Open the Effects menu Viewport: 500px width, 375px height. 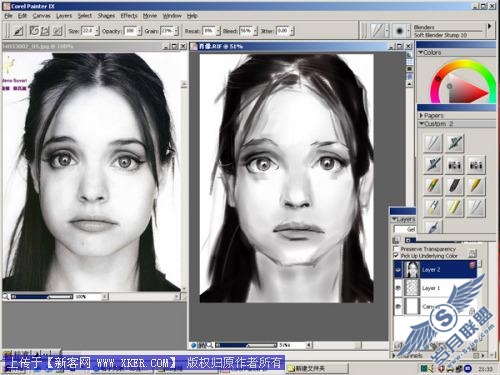(129, 16)
